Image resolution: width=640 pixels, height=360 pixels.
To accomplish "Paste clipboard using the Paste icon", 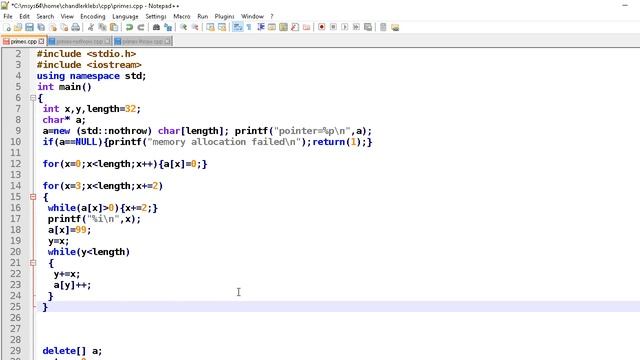I will 114,27.
